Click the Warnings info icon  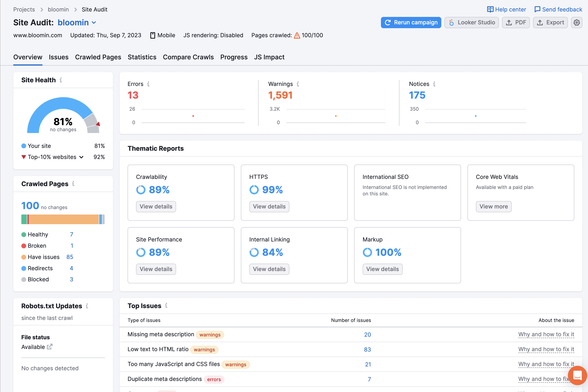[x=298, y=84]
